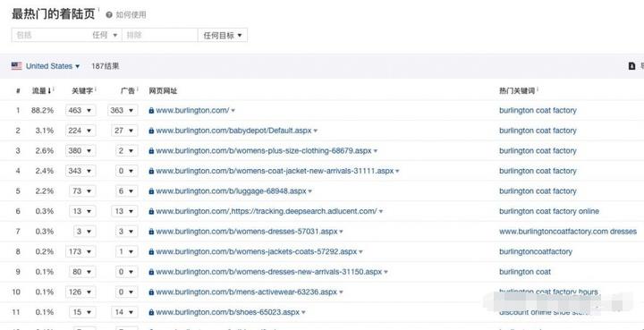Click the export document icon
The image size is (644, 330).
632,66
